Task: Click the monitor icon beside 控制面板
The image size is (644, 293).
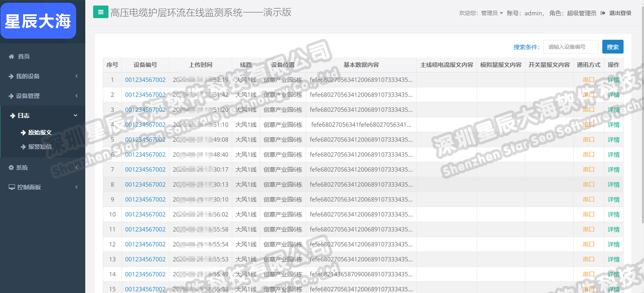Action: coord(12,187)
